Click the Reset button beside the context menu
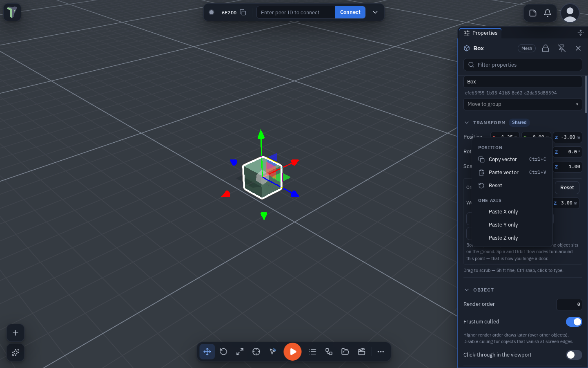588x368 pixels. (x=567, y=188)
